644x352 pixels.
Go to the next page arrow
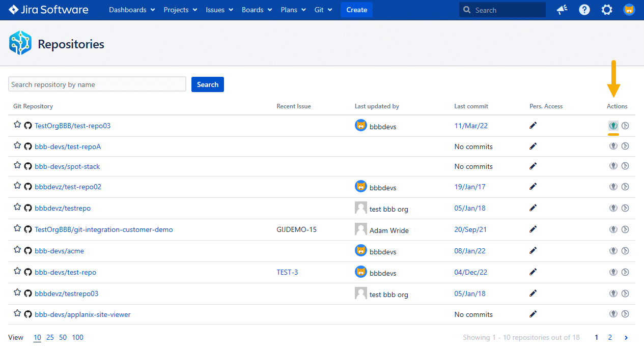626,337
